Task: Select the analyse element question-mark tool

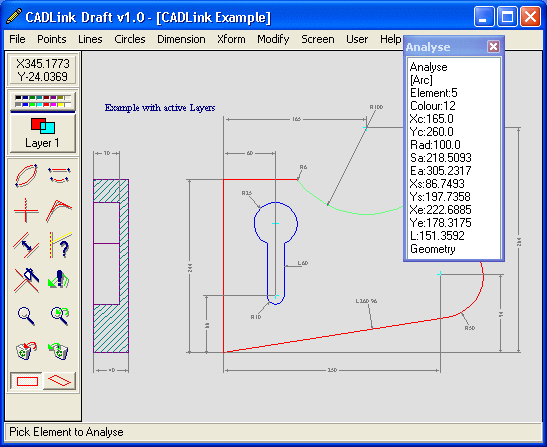Action: pos(60,245)
